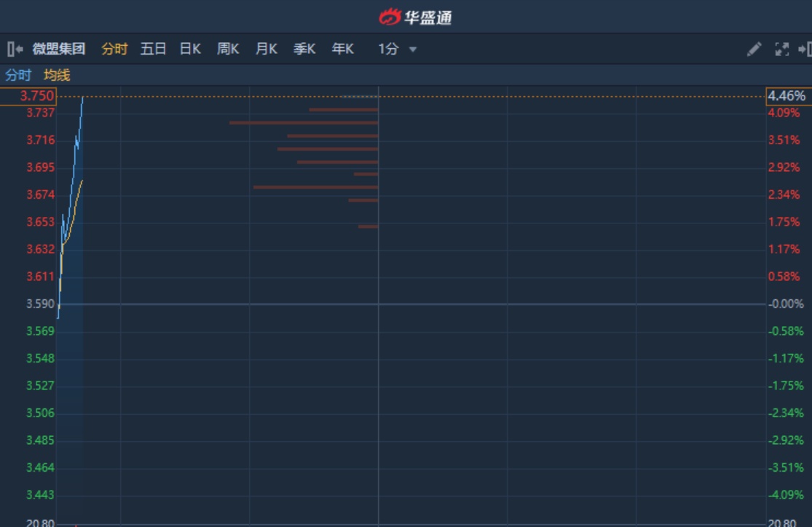Click the 4.09% label at top right
812x527 pixels.
coord(784,113)
